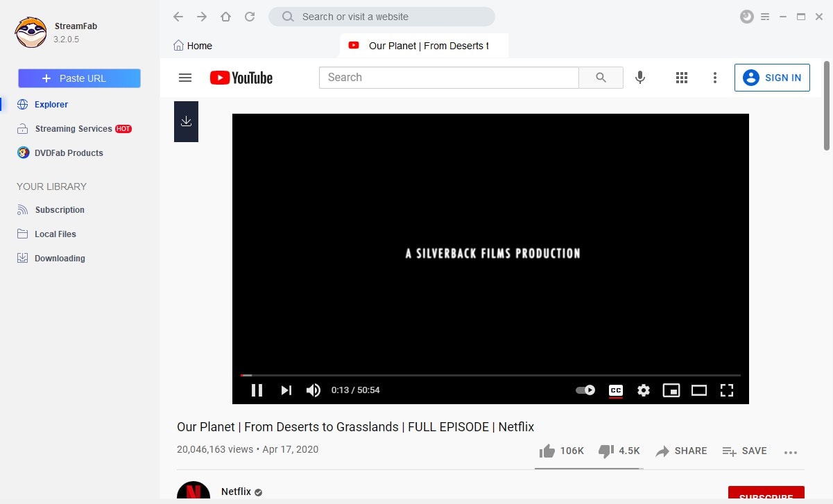Click the video title text
833x504 pixels.
pos(355,427)
